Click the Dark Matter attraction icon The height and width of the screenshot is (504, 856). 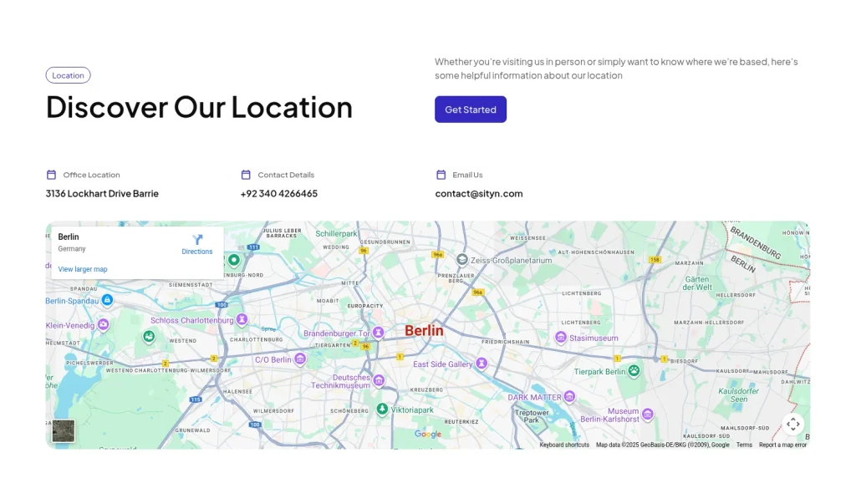tap(569, 396)
